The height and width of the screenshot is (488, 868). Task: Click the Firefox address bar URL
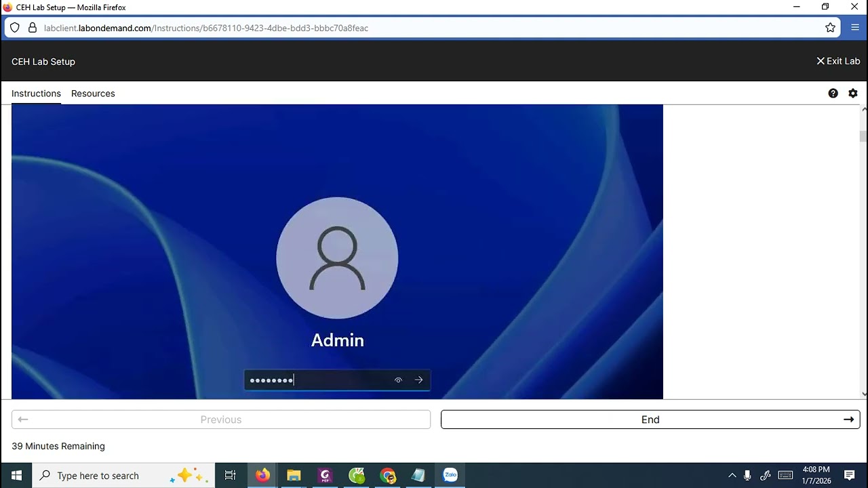point(206,28)
